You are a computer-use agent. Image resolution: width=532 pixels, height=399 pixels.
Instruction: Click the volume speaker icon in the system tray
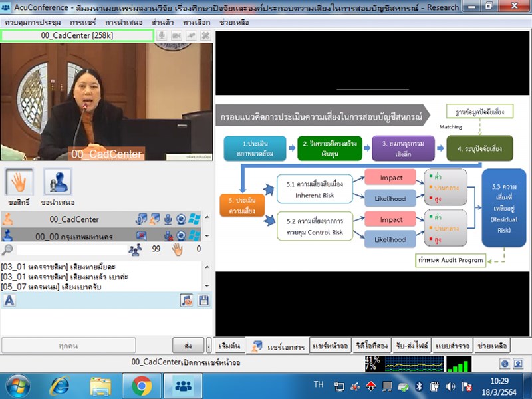click(x=451, y=386)
